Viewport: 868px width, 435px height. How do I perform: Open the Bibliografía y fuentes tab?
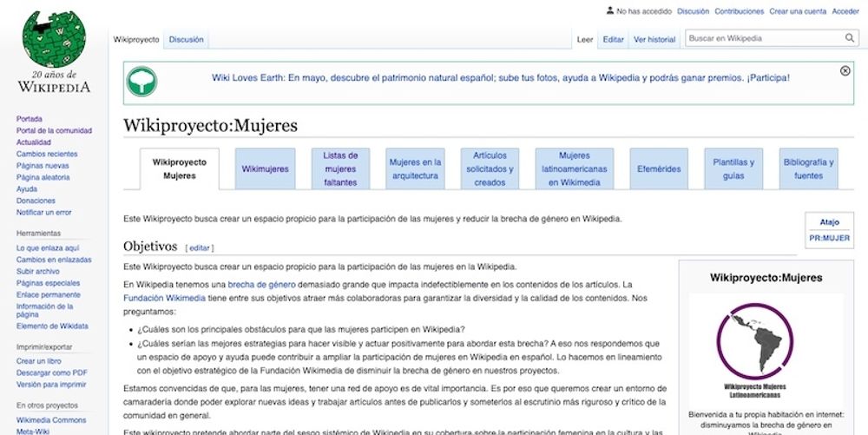(x=808, y=168)
